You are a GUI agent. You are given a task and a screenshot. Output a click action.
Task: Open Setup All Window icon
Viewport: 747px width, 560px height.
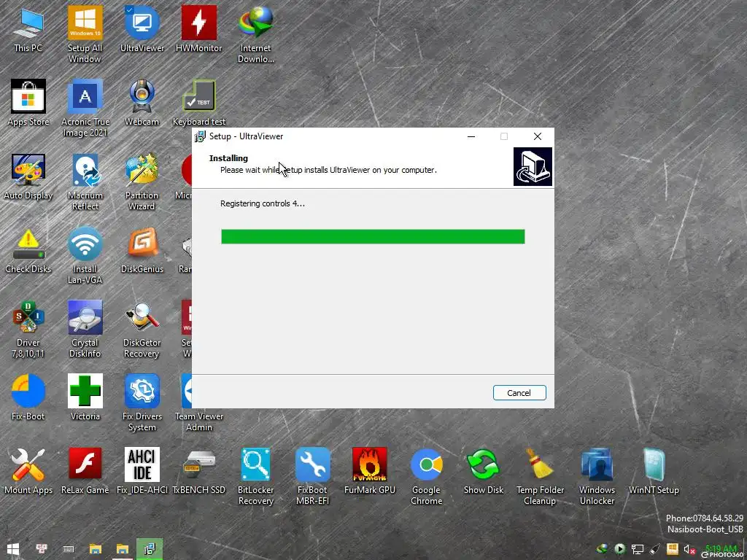click(x=85, y=34)
